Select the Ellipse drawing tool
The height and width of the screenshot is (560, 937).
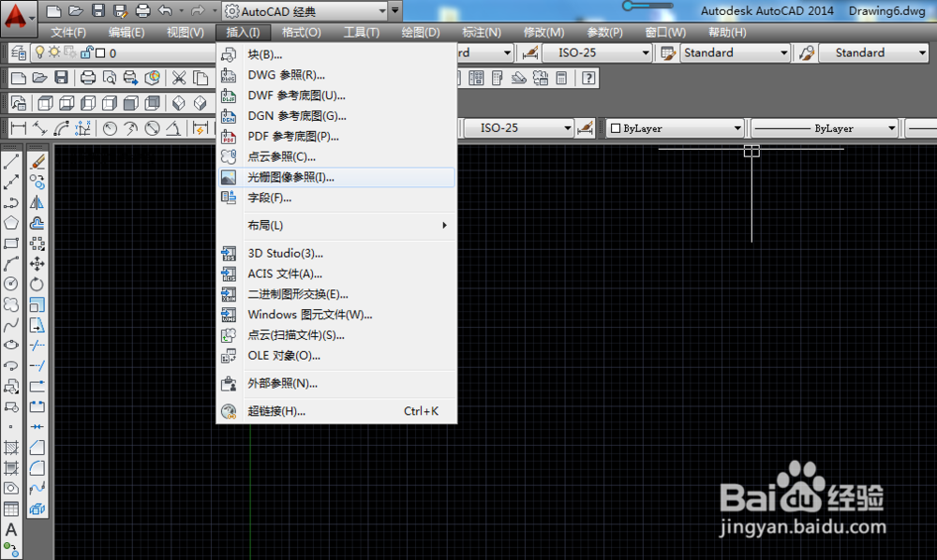coord(10,345)
